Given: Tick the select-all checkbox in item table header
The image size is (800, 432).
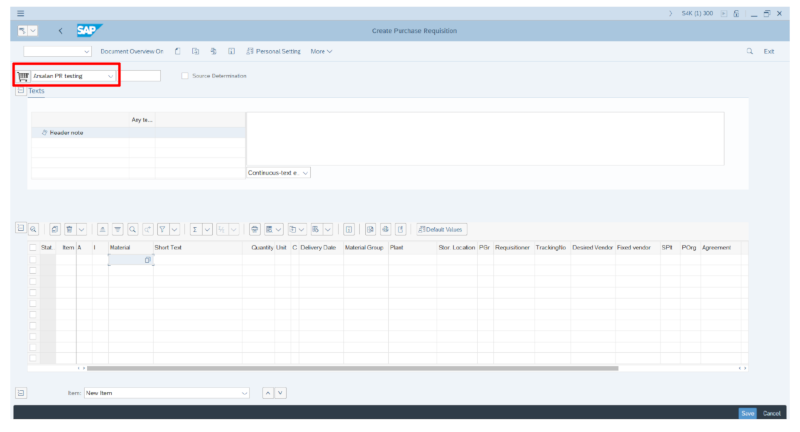Looking at the screenshot, I should coord(33,247).
